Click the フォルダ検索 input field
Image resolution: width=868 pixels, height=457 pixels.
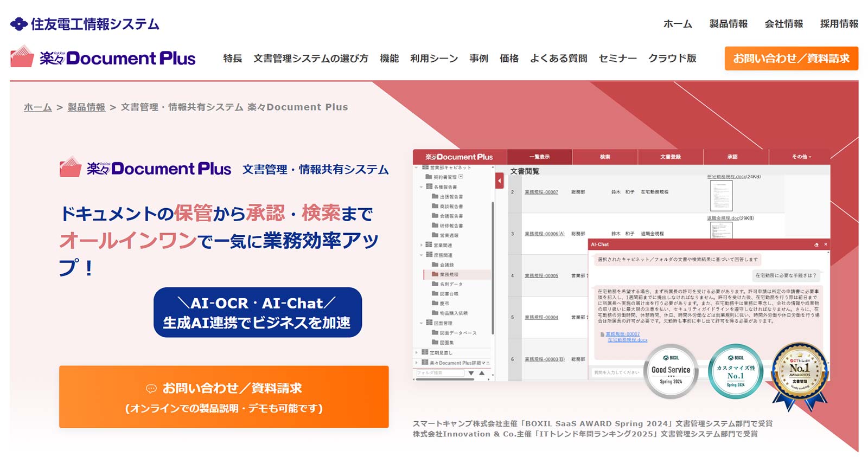(x=440, y=373)
